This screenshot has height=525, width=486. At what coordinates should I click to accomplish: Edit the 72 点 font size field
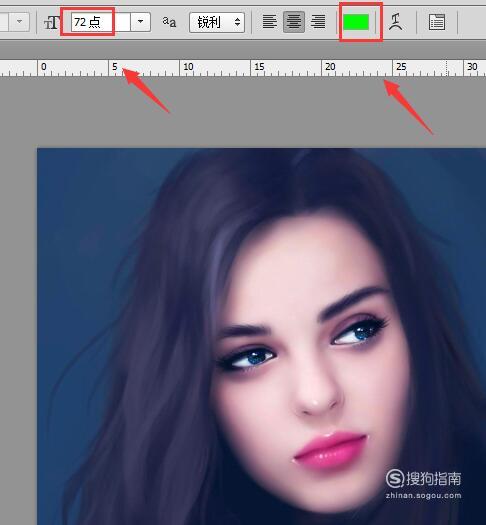tap(100, 22)
